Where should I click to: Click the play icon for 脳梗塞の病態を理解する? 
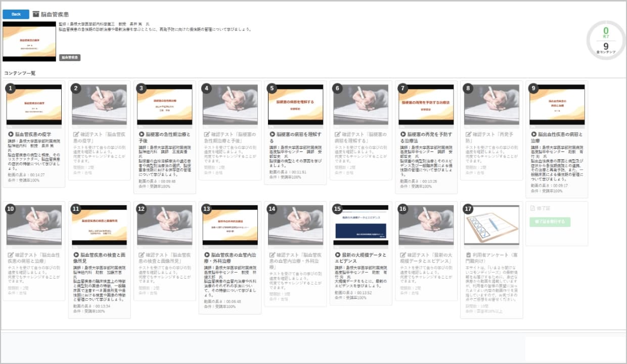tap(272, 134)
